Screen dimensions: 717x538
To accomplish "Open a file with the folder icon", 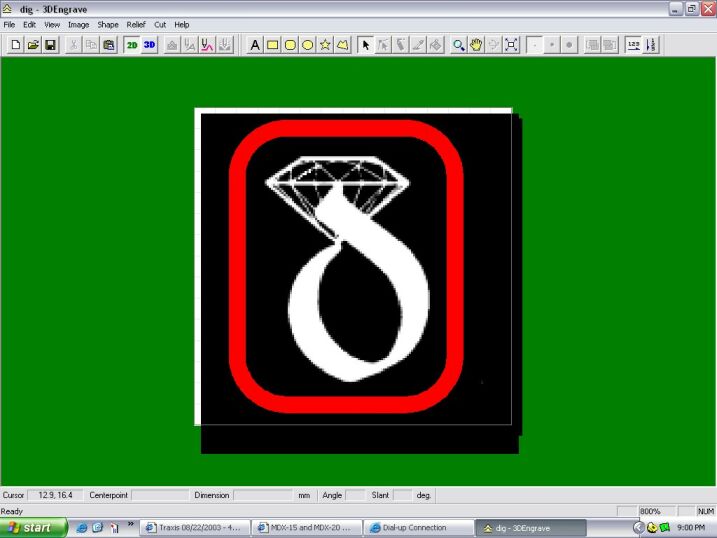I will (x=32, y=45).
